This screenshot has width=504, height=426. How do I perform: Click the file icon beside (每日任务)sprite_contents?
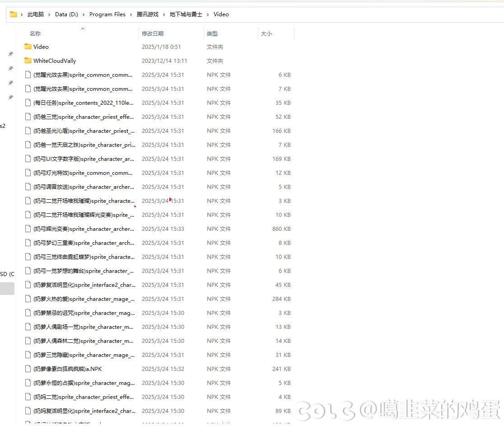[x=28, y=103]
